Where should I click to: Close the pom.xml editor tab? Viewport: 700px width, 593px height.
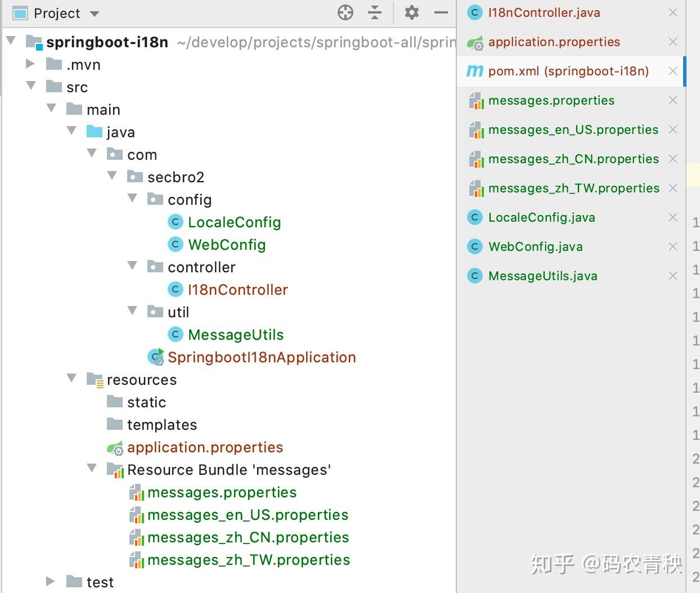pos(673,71)
